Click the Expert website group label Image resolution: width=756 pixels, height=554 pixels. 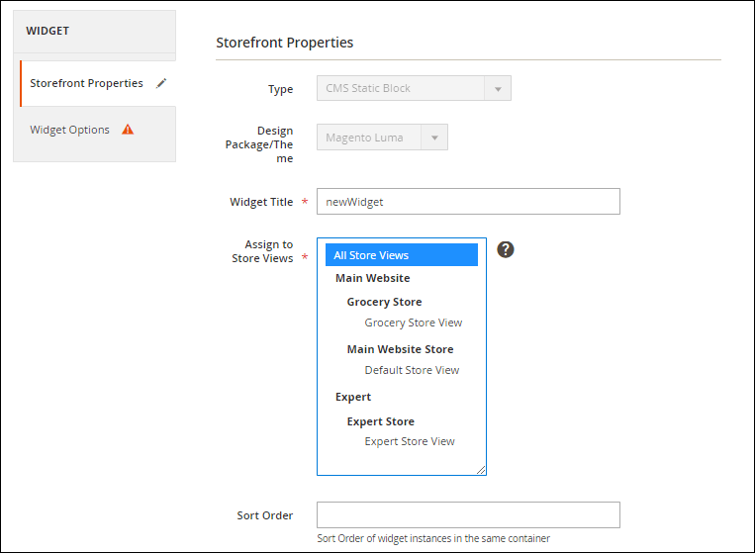[x=353, y=397]
